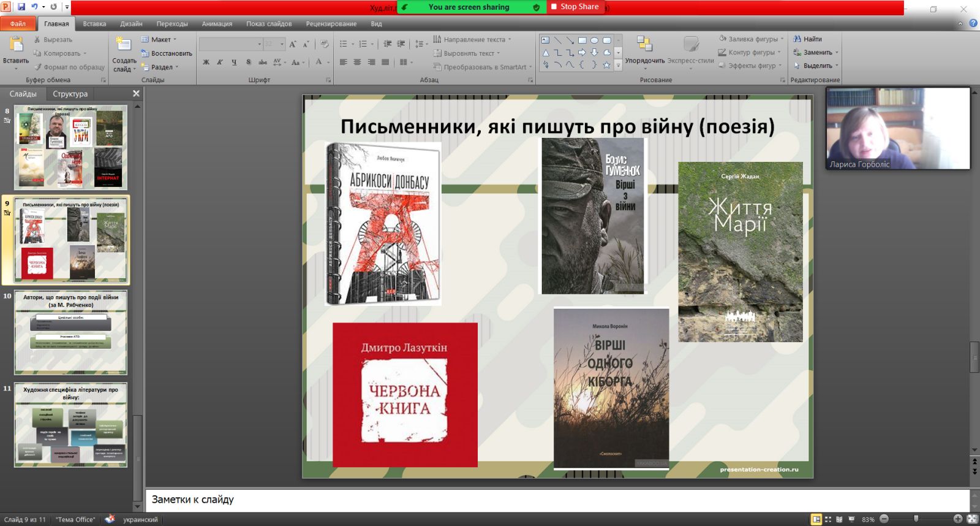
Task: Switch to the Structure (Структура) pane tab
Action: (70, 94)
